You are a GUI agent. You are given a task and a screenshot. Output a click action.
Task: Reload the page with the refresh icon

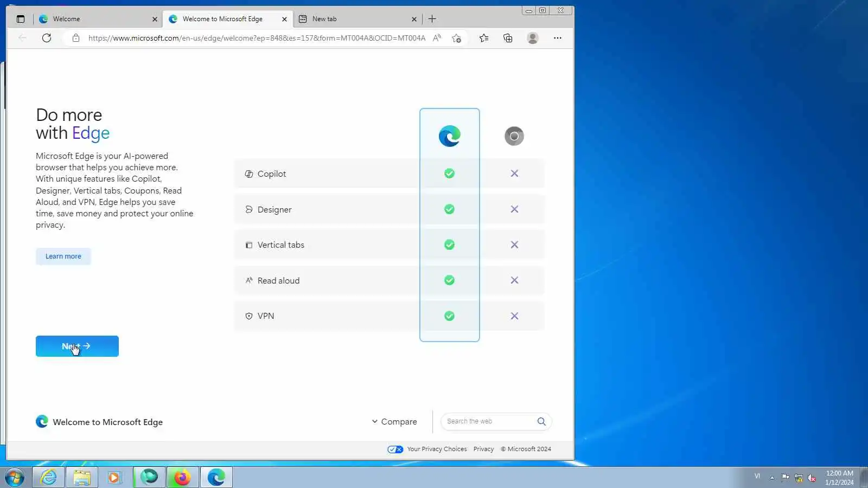coord(47,38)
